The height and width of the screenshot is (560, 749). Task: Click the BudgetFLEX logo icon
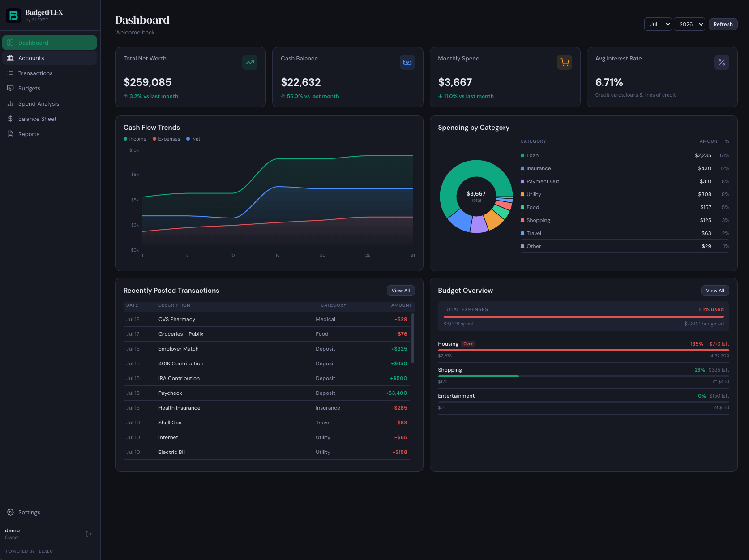[x=13, y=16]
